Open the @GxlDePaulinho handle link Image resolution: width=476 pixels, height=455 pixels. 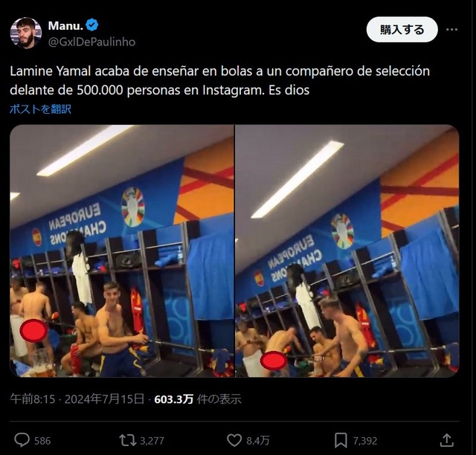tap(91, 42)
